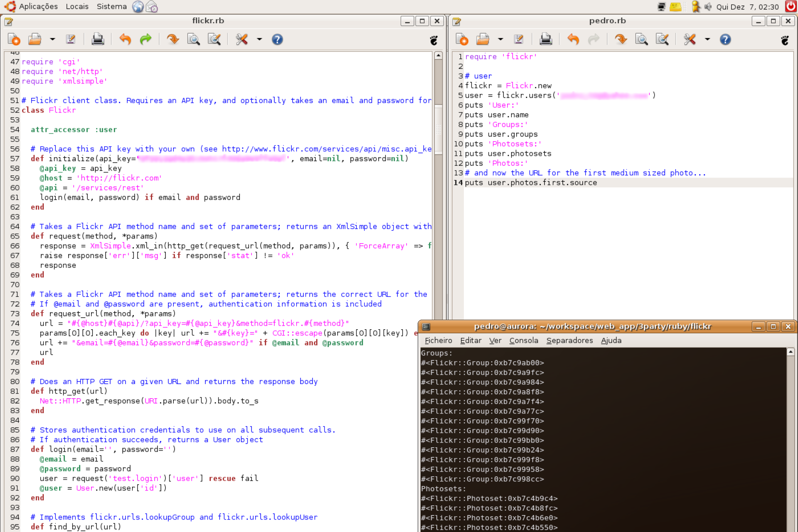The width and height of the screenshot is (798, 532).
Task: Click blue Help icon in pedro.rb toolbar
Action: pos(725,39)
